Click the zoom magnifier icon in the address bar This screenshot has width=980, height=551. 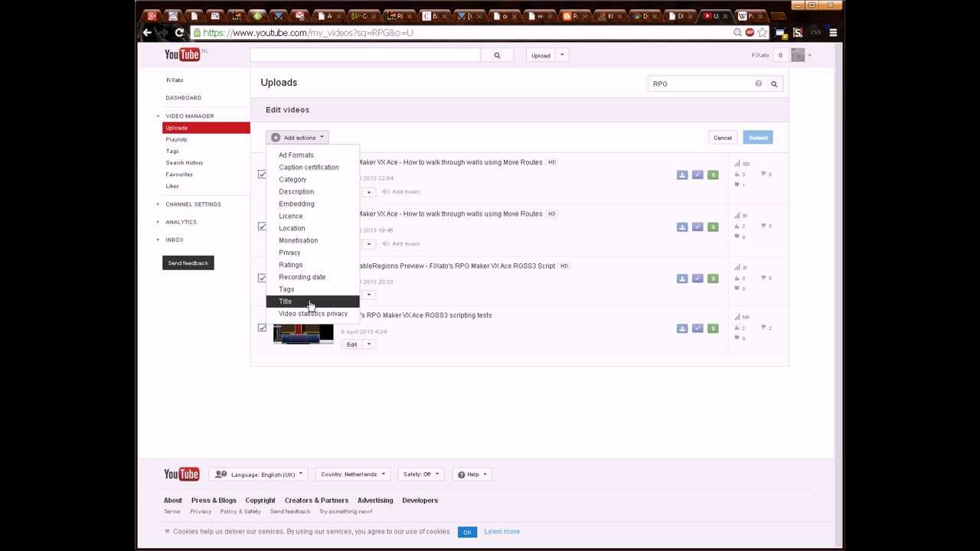pos(737,32)
